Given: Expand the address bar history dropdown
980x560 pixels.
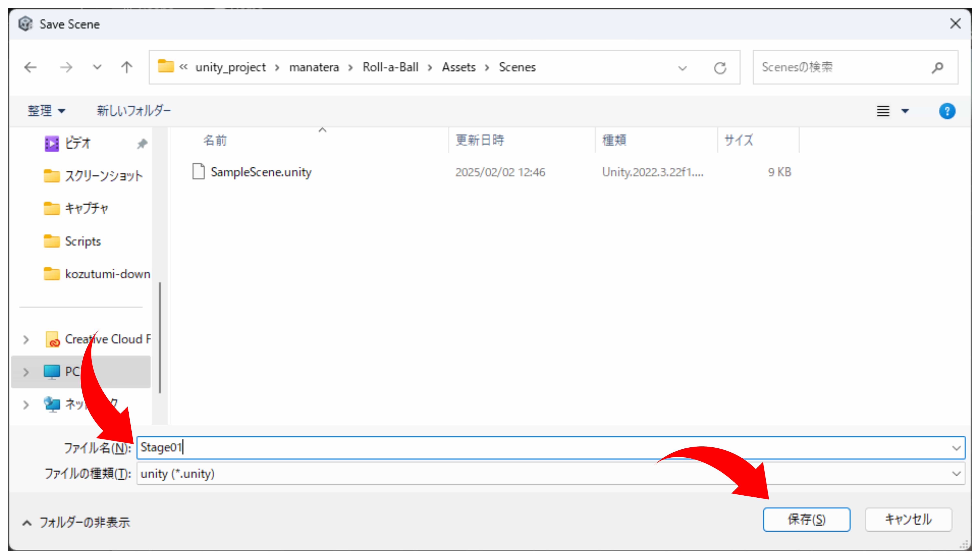Looking at the screenshot, I should tap(682, 68).
